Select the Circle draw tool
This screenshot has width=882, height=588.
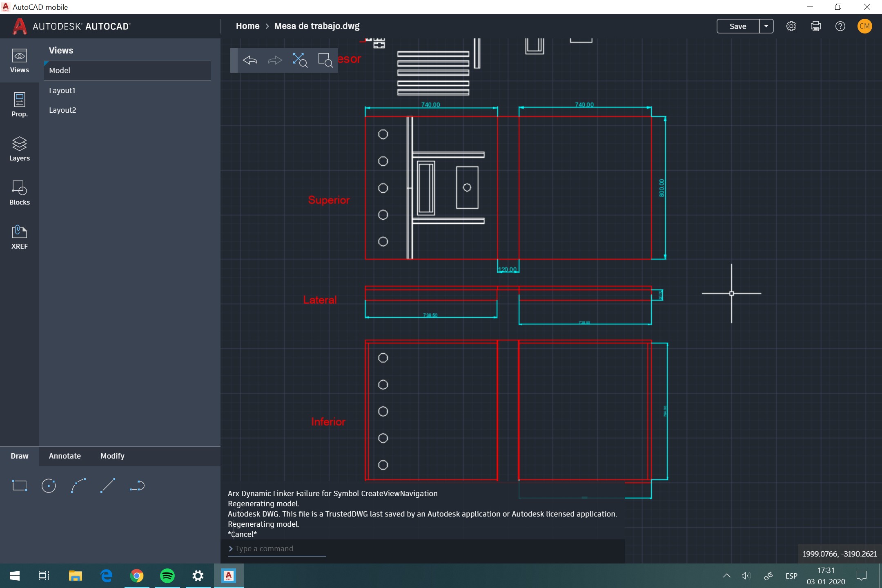pyautogui.click(x=49, y=486)
